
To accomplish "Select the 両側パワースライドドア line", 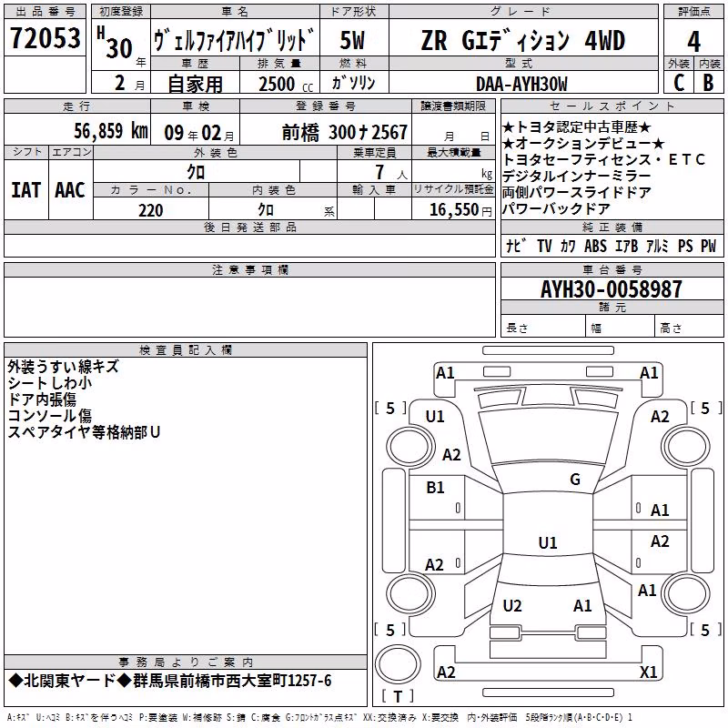I will 577,192.
